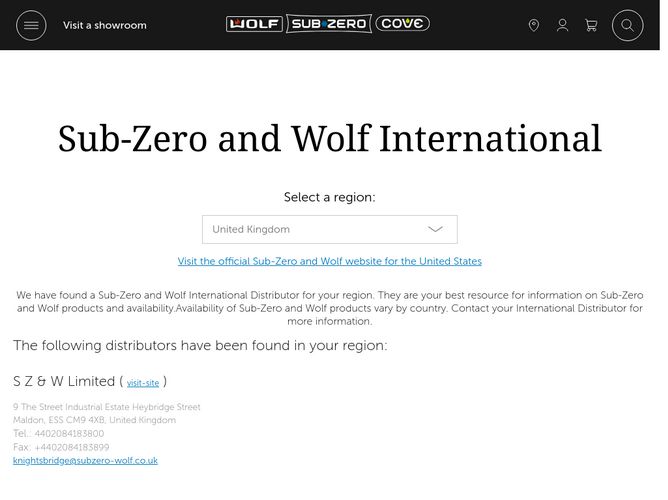View the shopping cart icon
Viewport: 668px width, 500px height.
591,25
